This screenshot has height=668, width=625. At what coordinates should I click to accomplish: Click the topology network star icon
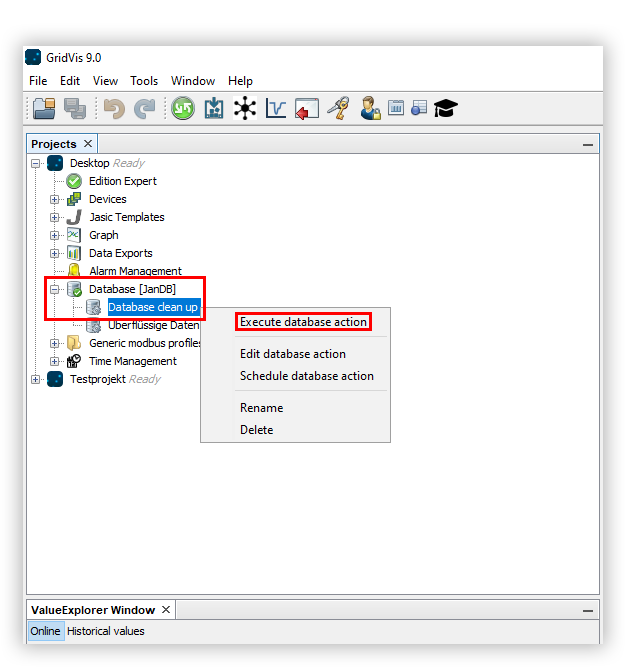(x=245, y=108)
